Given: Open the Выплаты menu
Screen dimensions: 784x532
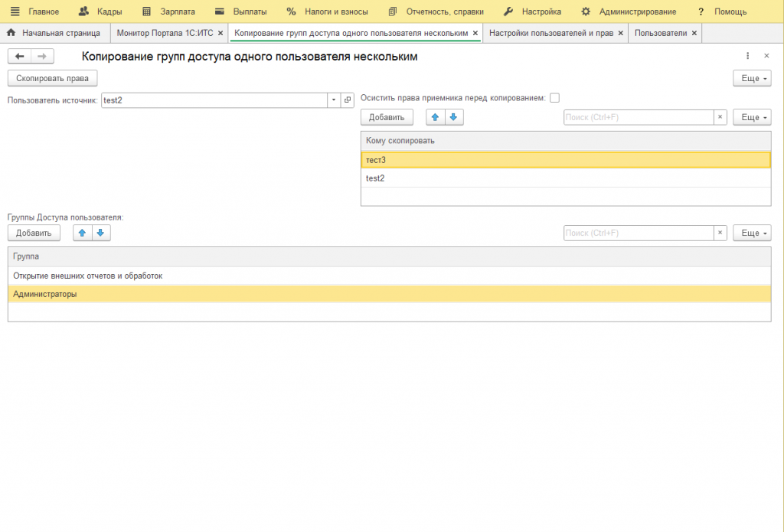Looking at the screenshot, I should (250, 11).
